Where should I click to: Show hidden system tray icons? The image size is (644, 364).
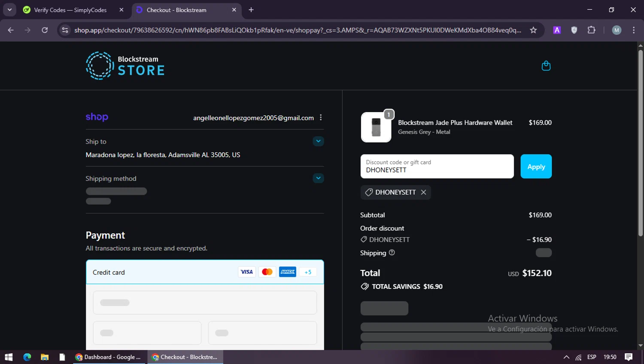(566, 357)
